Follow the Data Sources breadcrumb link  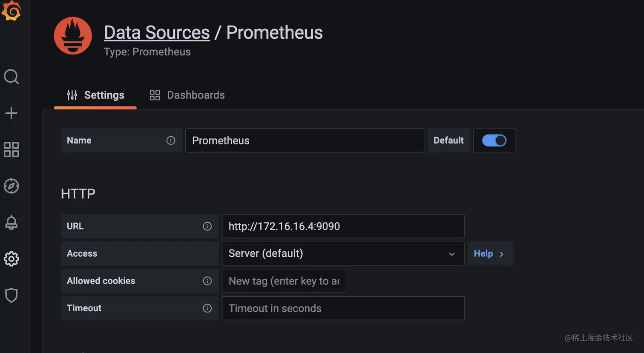click(157, 32)
